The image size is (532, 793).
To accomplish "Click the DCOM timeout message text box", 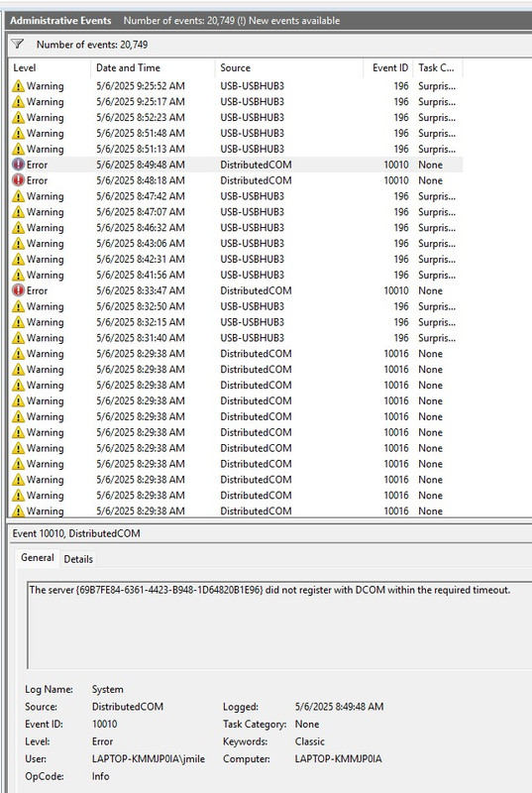I will click(279, 625).
